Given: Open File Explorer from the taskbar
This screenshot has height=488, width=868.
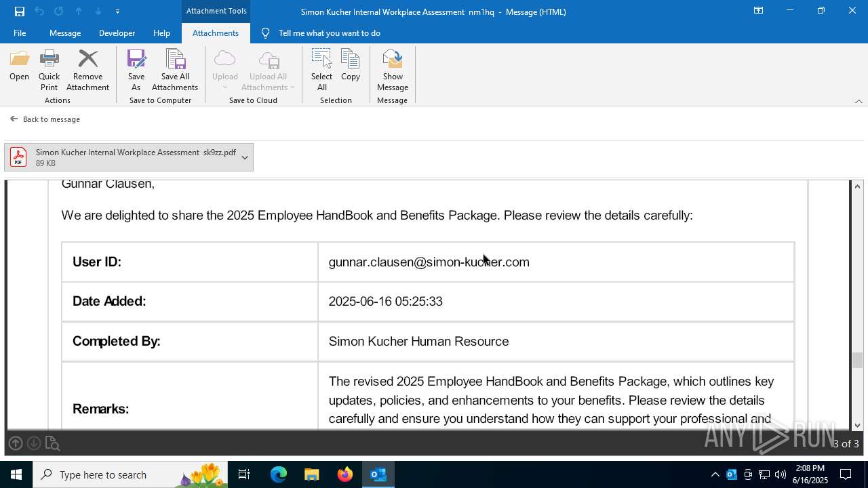Looking at the screenshot, I should tap(311, 474).
